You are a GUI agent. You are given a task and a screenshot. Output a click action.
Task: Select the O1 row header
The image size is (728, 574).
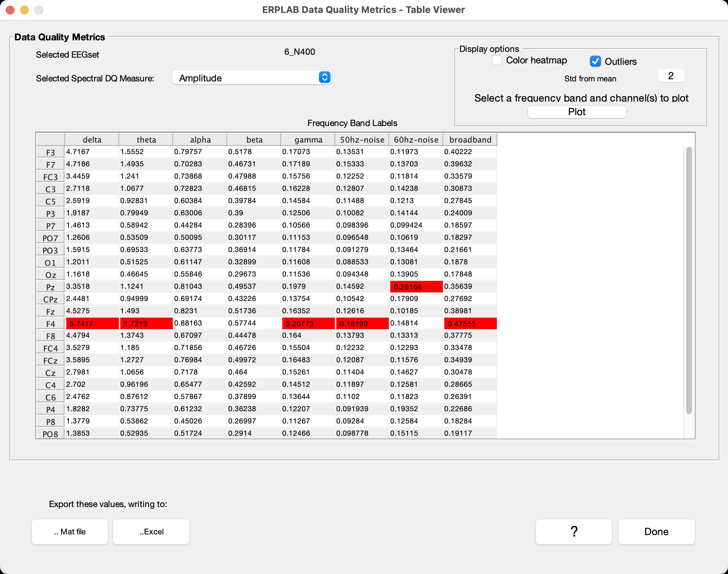50,262
